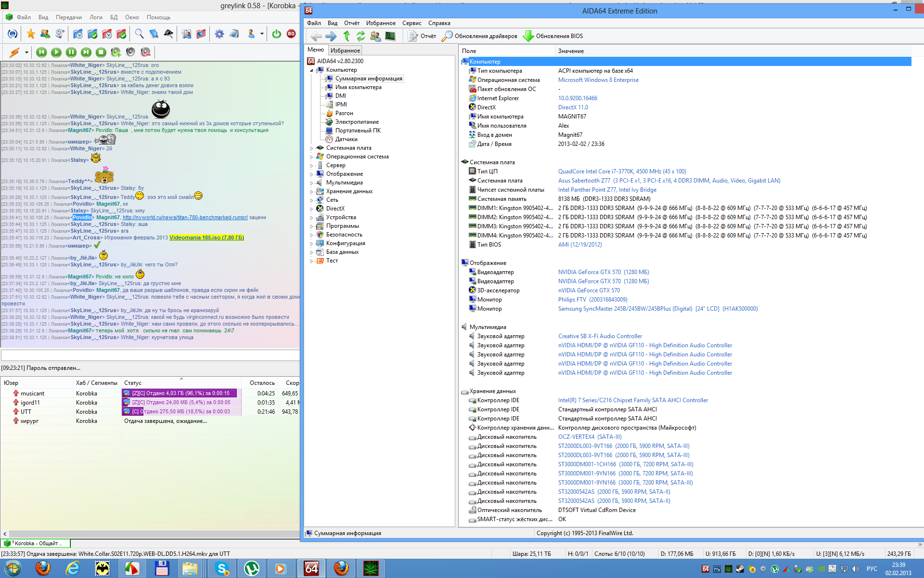Open Videomania 185.iso magnet link in chat
The width and height of the screenshot is (924, 578).
tap(206, 237)
